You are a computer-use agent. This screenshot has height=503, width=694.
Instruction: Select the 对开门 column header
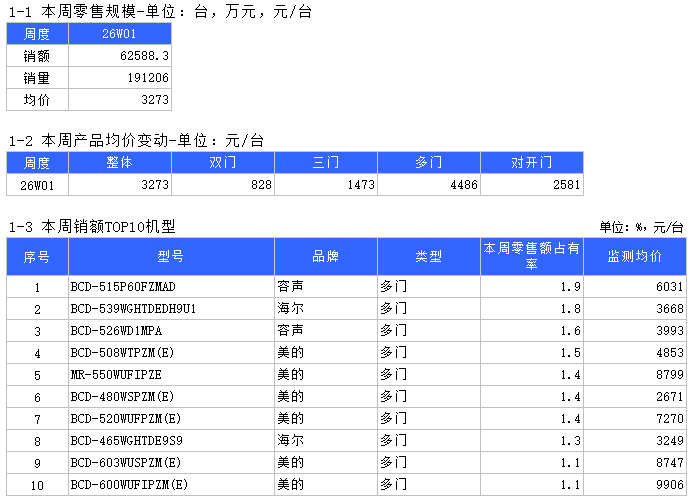[531, 162]
